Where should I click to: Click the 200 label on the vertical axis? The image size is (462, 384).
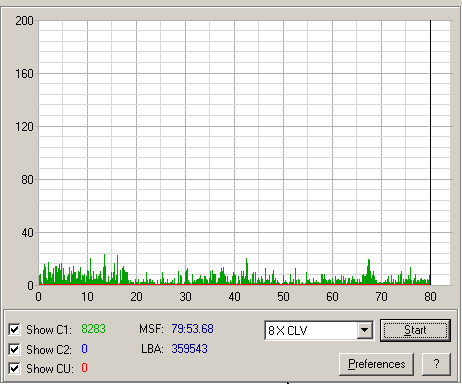click(x=24, y=21)
